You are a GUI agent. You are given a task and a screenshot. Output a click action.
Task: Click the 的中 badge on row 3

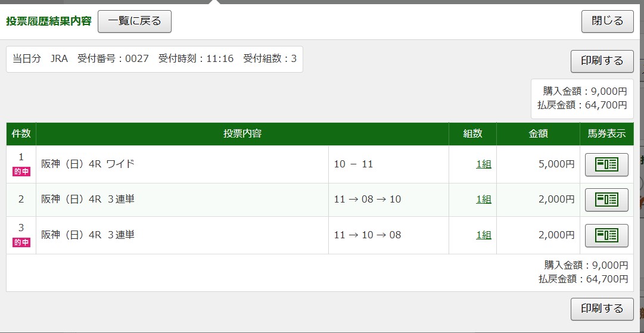coord(21,242)
